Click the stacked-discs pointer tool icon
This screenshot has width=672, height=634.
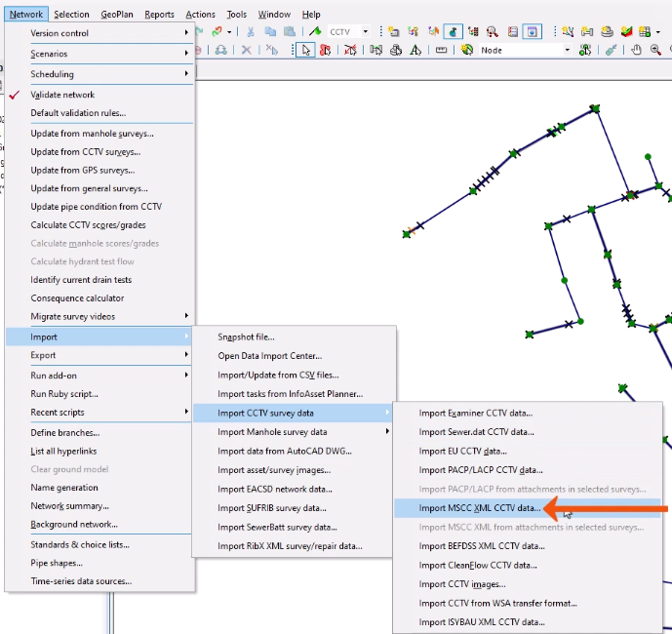pos(396,50)
